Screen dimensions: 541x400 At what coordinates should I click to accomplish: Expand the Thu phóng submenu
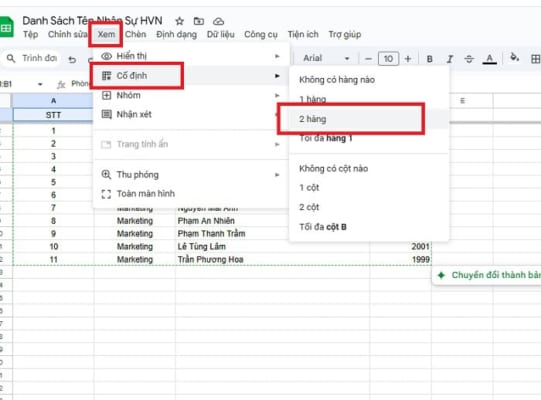click(190, 175)
